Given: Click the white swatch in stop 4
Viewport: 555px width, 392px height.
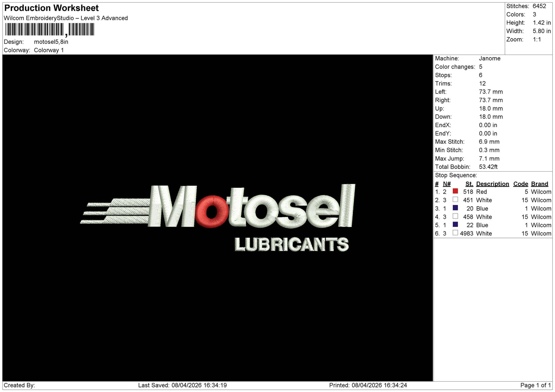Looking at the screenshot, I should 455,216.
